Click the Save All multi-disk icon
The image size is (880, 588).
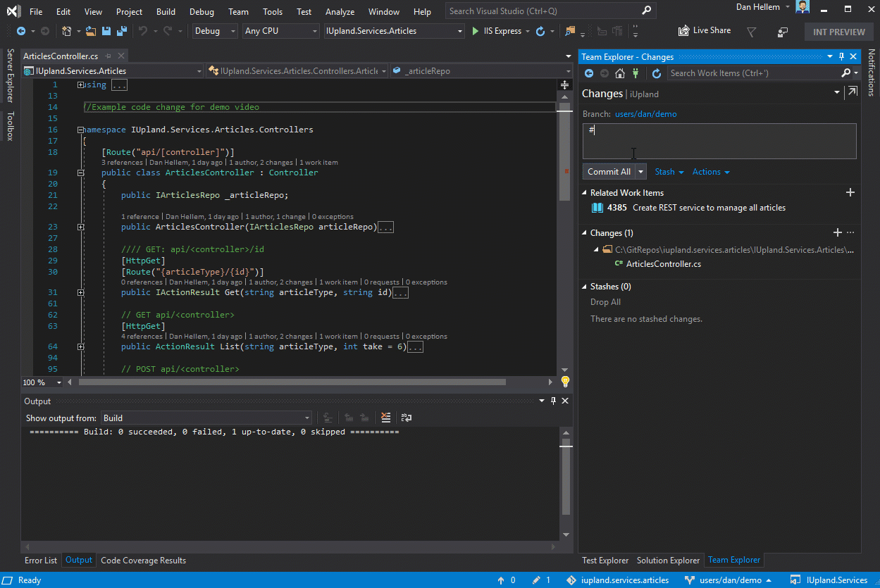pos(122,31)
